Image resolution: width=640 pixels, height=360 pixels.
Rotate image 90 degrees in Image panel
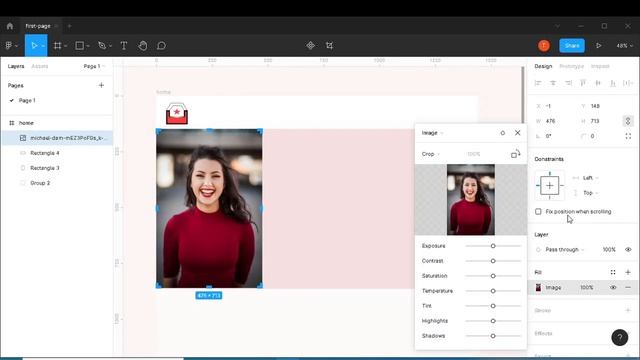pos(516,154)
